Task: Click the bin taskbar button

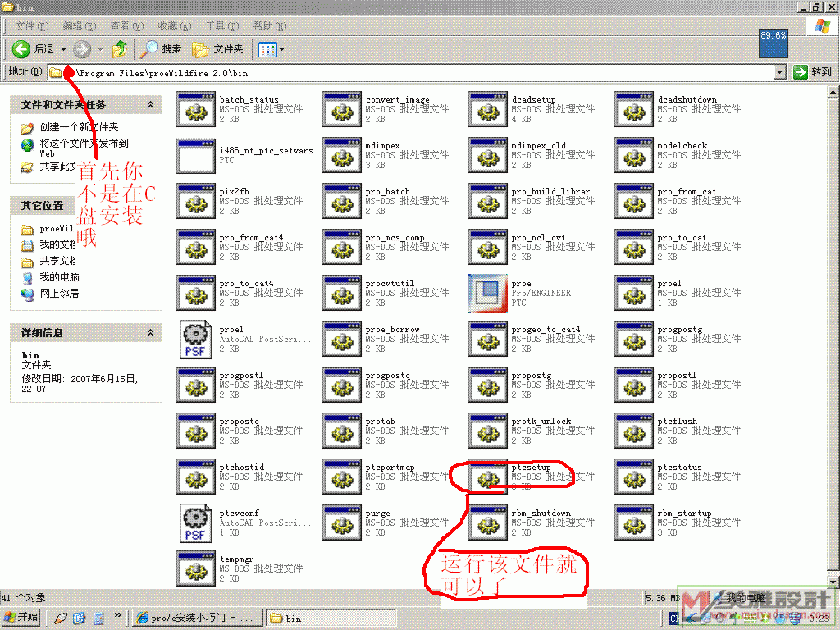Action: (331, 618)
